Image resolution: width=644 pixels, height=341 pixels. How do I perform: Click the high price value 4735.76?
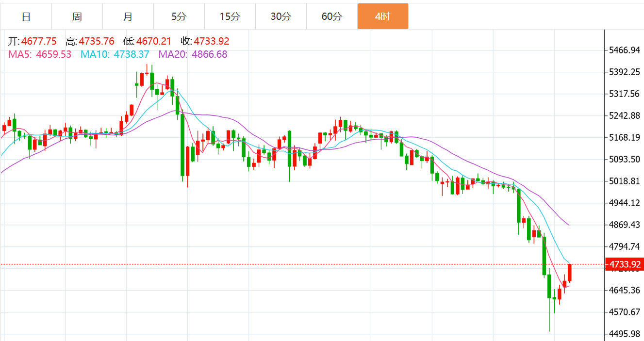(97, 42)
